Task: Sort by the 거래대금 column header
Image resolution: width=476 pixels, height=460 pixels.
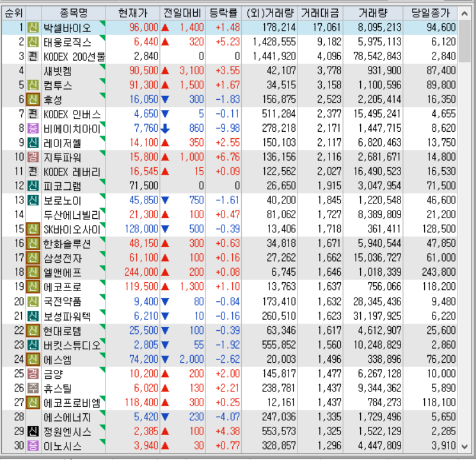Action: pyautogui.click(x=320, y=13)
